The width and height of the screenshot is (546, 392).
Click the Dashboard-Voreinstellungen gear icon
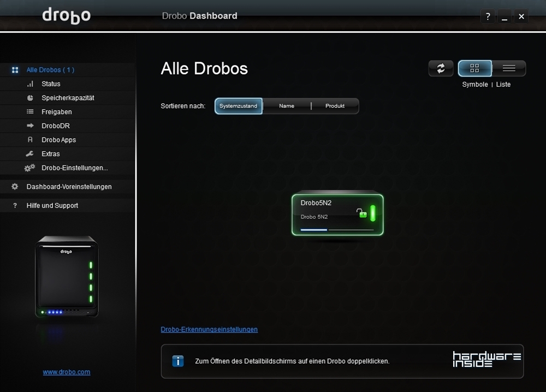pos(15,187)
